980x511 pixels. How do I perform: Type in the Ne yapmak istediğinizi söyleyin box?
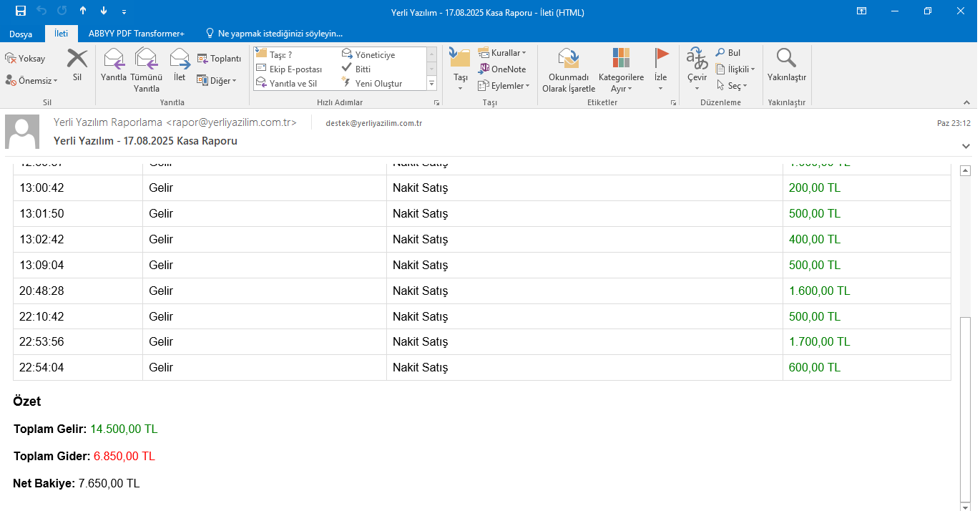click(280, 34)
